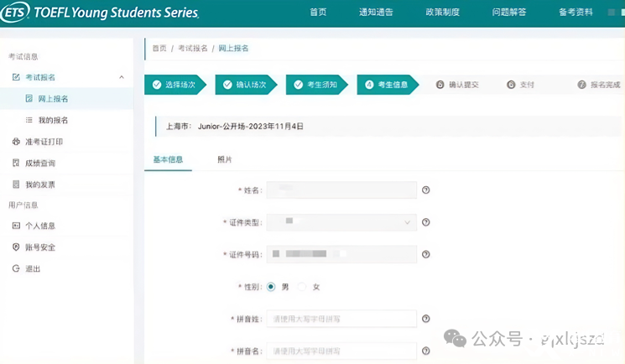Click 考试报名 in the breadcrumb
625x364 pixels.
click(192, 49)
